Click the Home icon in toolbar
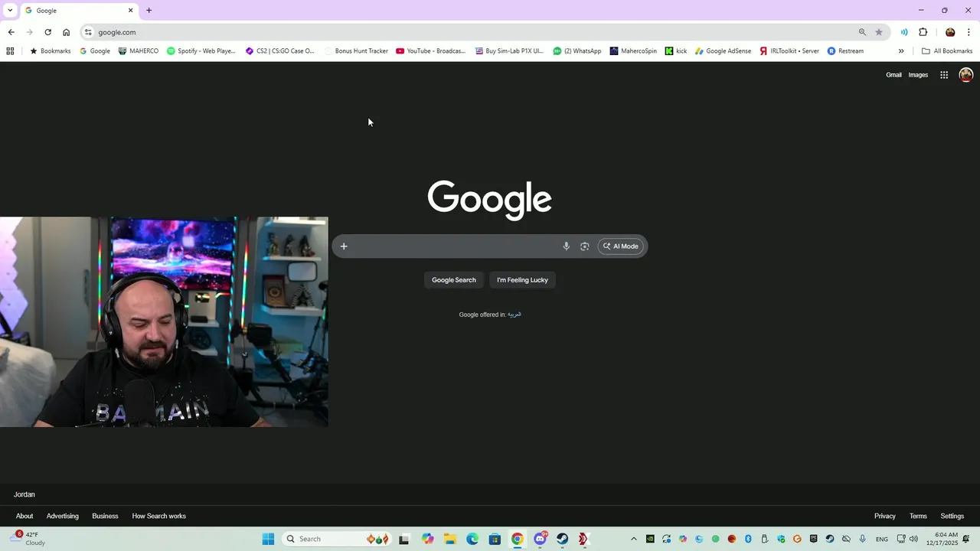Image resolution: width=980 pixels, height=551 pixels. tap(67, 32)
